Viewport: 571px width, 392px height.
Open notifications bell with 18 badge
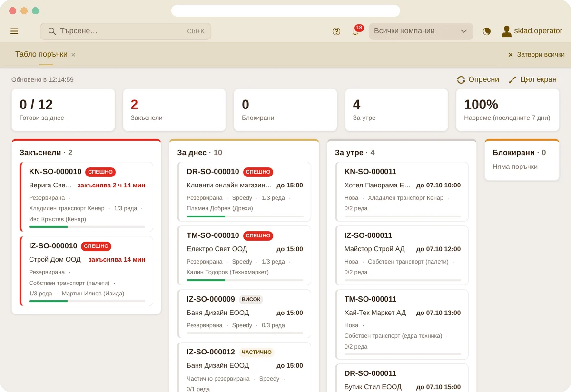356,31
